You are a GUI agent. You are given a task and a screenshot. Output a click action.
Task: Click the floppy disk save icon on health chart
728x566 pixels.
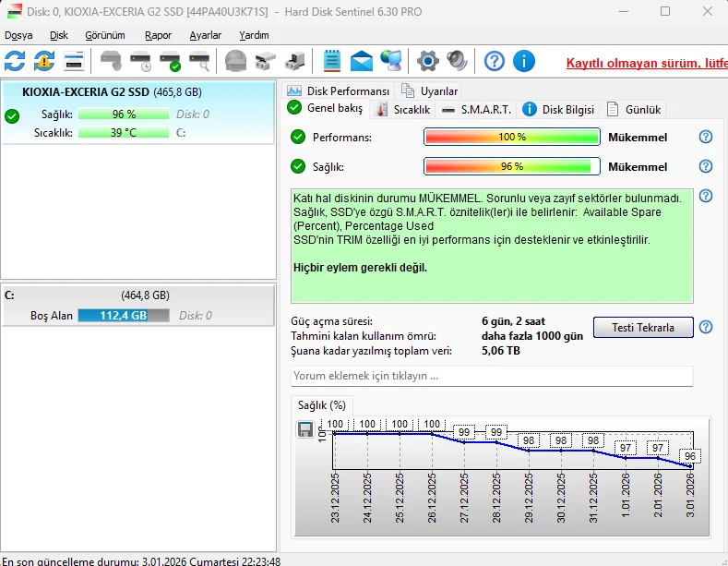coord(305,429)
